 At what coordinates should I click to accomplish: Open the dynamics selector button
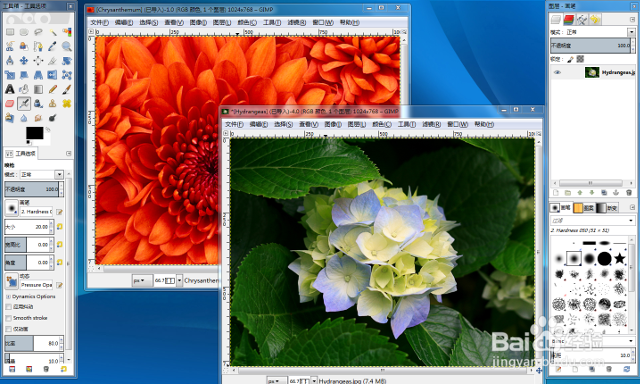[11, 281]
